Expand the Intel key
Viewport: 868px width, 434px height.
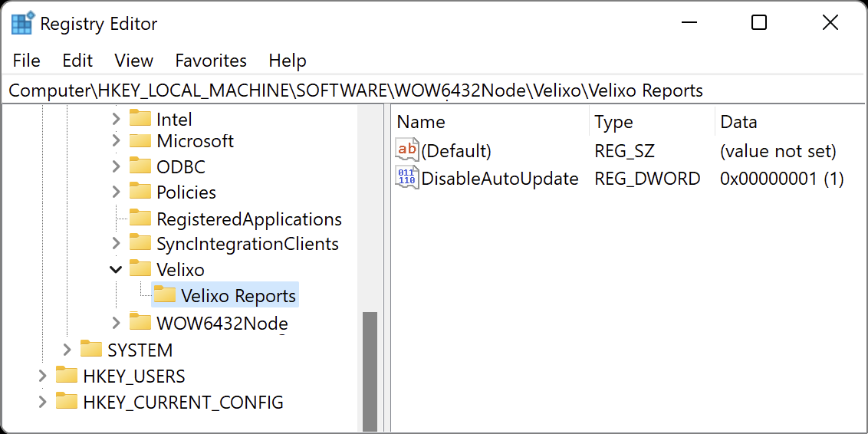(116, 118)
